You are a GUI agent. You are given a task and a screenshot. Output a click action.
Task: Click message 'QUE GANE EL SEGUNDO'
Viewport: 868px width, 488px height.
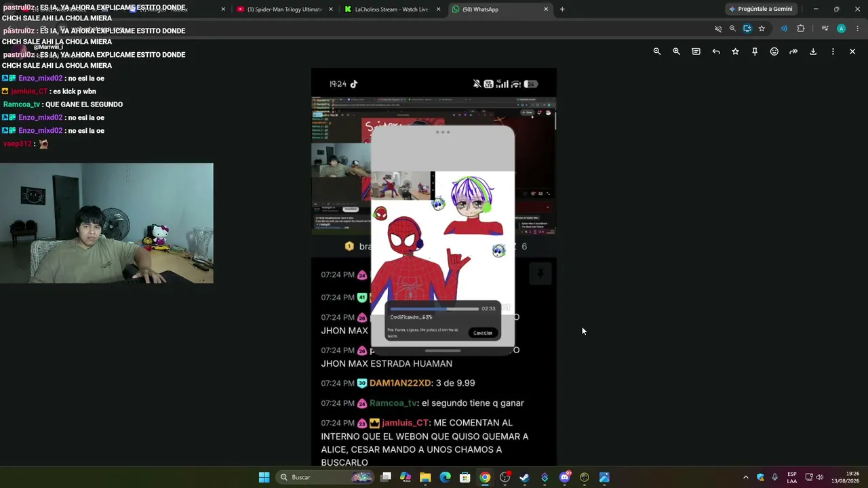pyautogui.click(x=84, y=104)
